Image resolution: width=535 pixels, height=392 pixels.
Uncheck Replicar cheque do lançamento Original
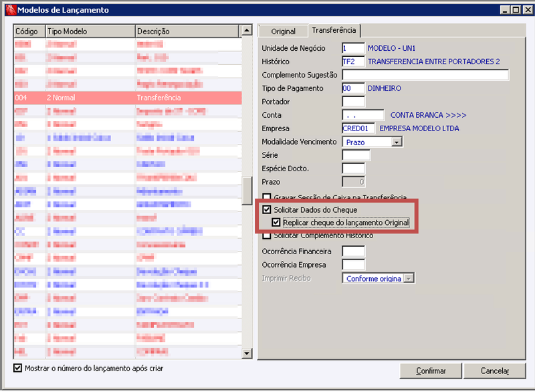click(276, 223)
